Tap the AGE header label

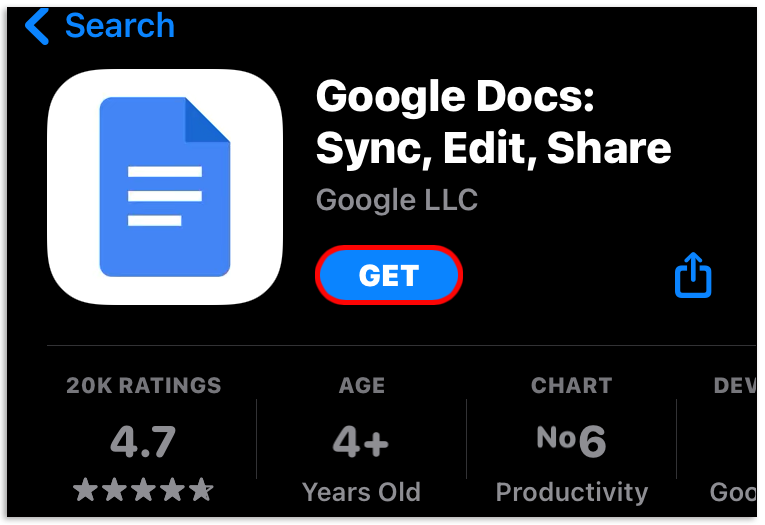click(x=362, y=385)
